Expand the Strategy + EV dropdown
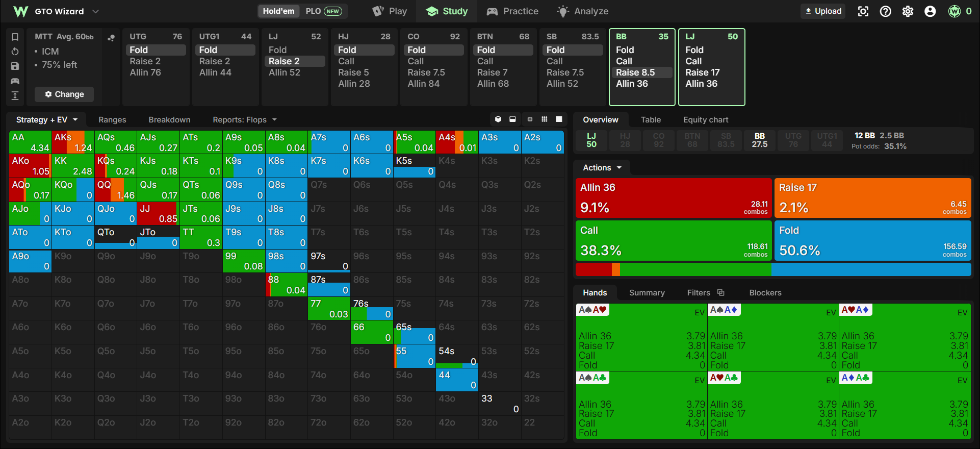The image size is (980, 449). 46,120
